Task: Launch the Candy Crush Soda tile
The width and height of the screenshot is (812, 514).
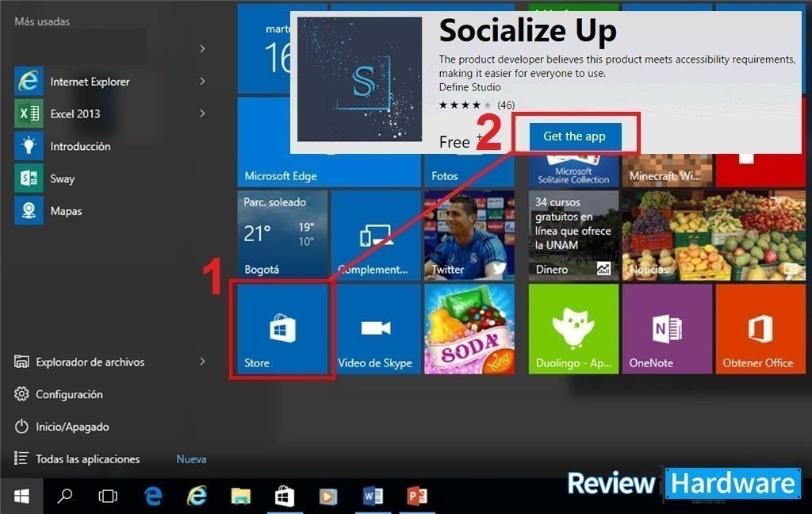Action: coord(469,328)
